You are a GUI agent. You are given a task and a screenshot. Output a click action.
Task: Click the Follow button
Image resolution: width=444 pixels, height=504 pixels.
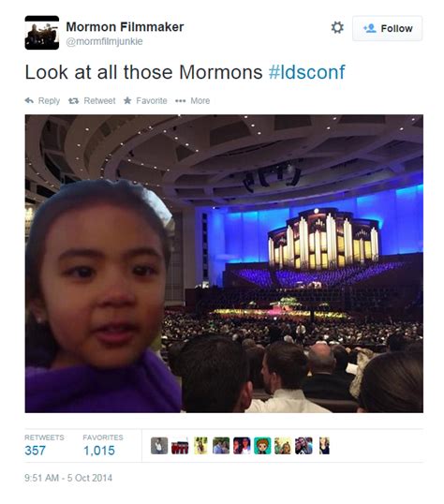pos(387,28)
